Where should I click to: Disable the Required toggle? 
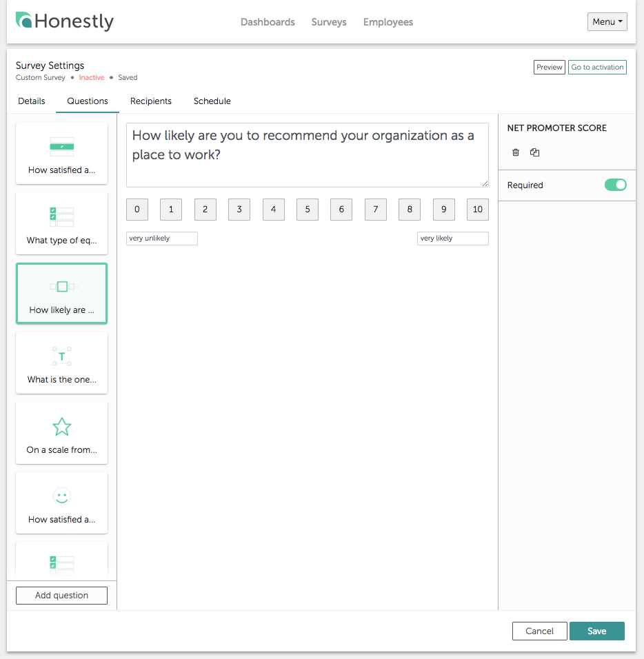coord(615,185)
